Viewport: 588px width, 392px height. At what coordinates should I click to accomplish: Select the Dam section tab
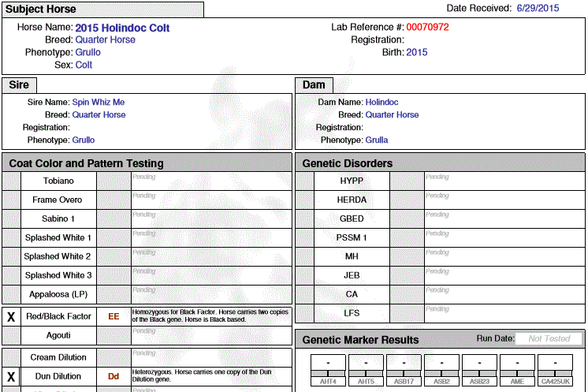pyautogui.click(x=314, y=85)
